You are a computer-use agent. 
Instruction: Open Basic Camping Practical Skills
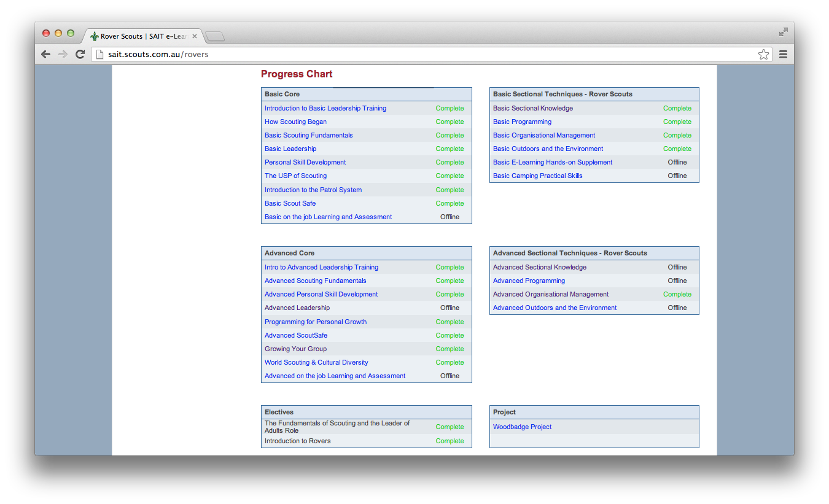pyautogui.click(x=537, y=176)
